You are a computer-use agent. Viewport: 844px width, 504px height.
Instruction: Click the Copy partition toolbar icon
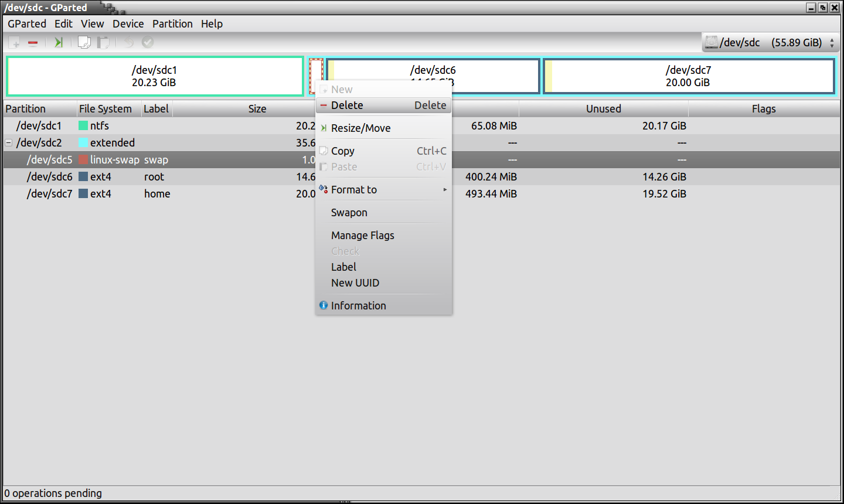click(x=84, y=42)
